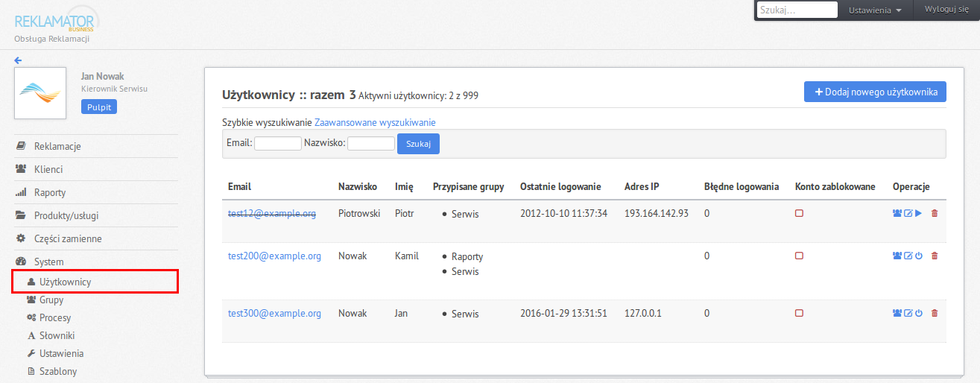
Task: Select Szablony under System
Action: coord(57,371)
